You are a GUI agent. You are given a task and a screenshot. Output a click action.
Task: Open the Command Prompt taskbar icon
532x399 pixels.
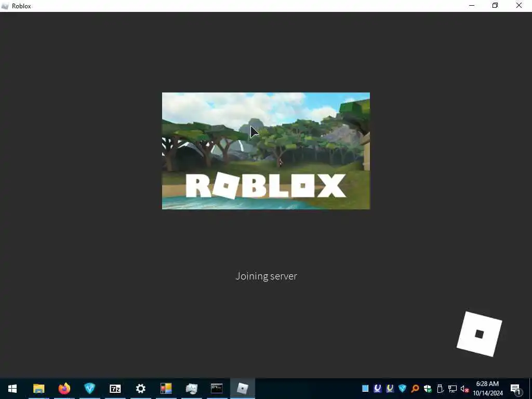tap(217, 389)
